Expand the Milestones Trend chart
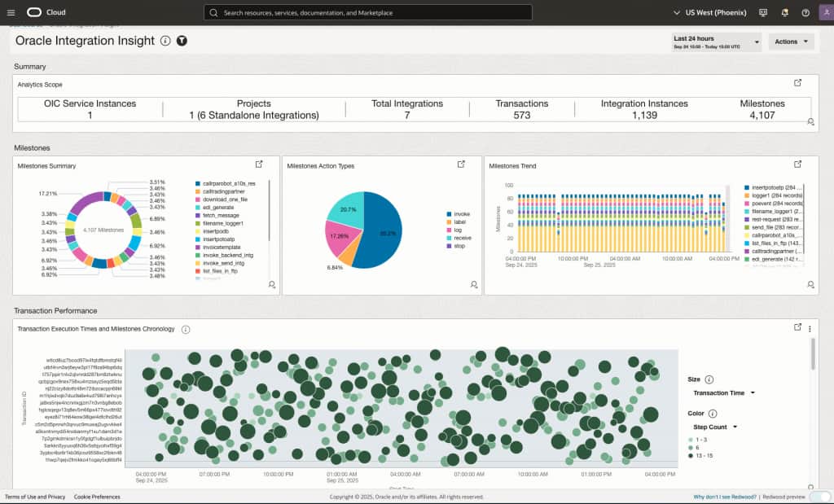834x504 pixels. [797, 164]
